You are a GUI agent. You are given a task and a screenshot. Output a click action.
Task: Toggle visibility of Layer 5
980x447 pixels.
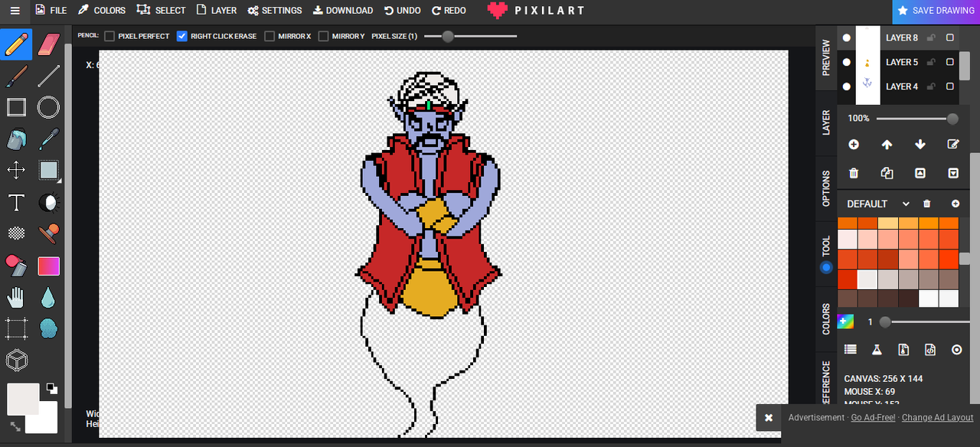tap(847, 62)
